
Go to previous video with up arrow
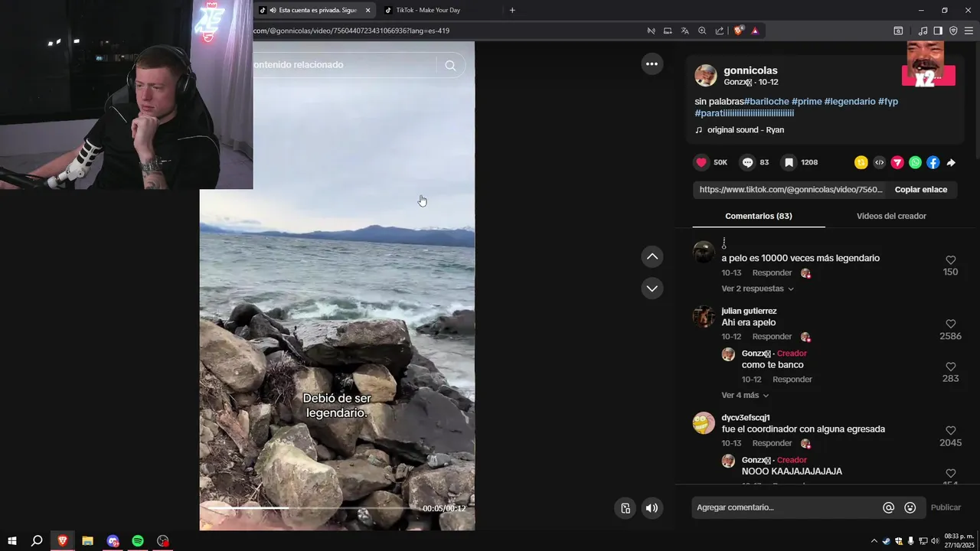tap(652, 256)
